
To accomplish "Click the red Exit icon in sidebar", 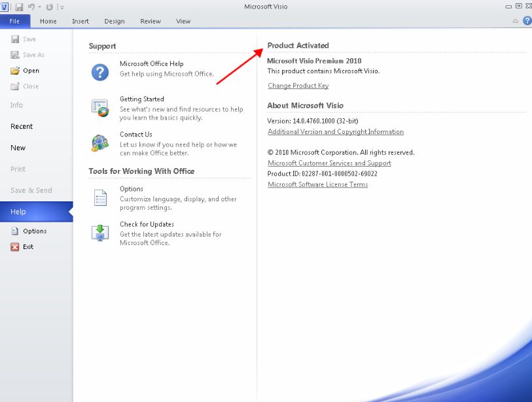I will 14,246.
